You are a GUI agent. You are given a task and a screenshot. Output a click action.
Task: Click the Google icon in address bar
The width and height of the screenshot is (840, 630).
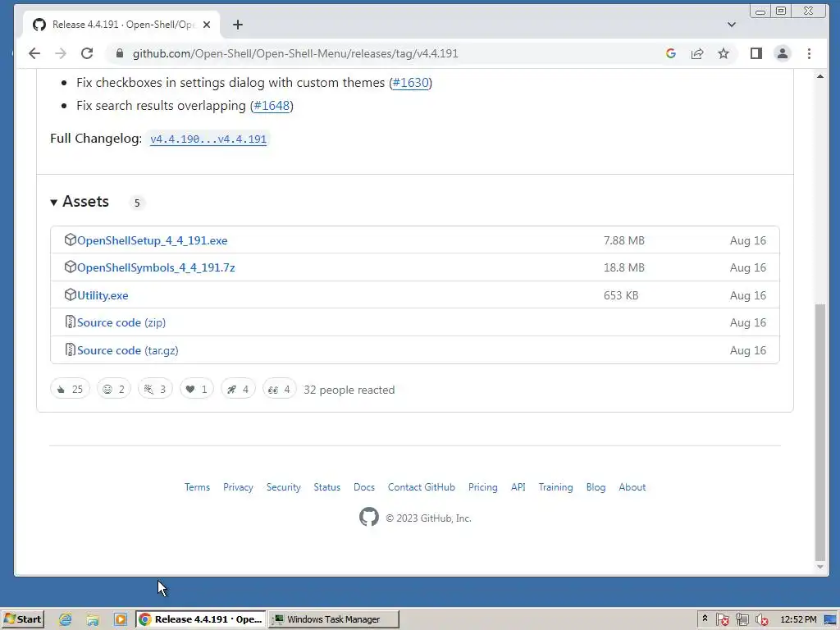point(671,53)
